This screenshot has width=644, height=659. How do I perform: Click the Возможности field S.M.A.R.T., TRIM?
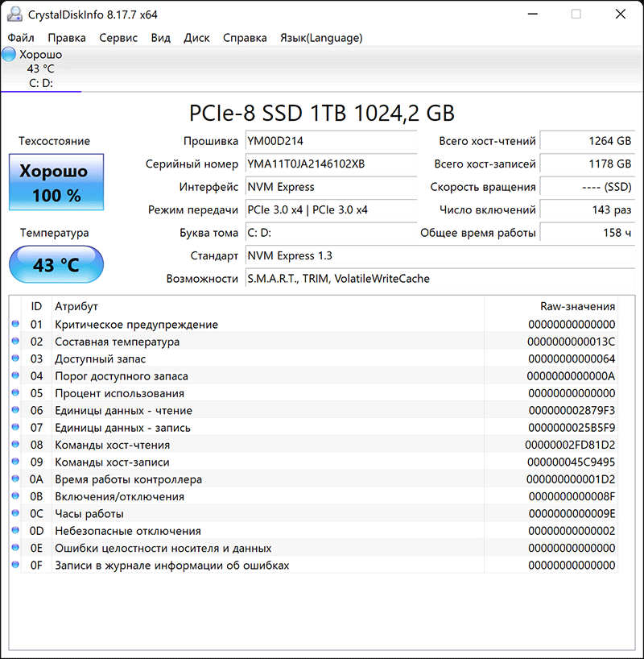coord(440,278)
